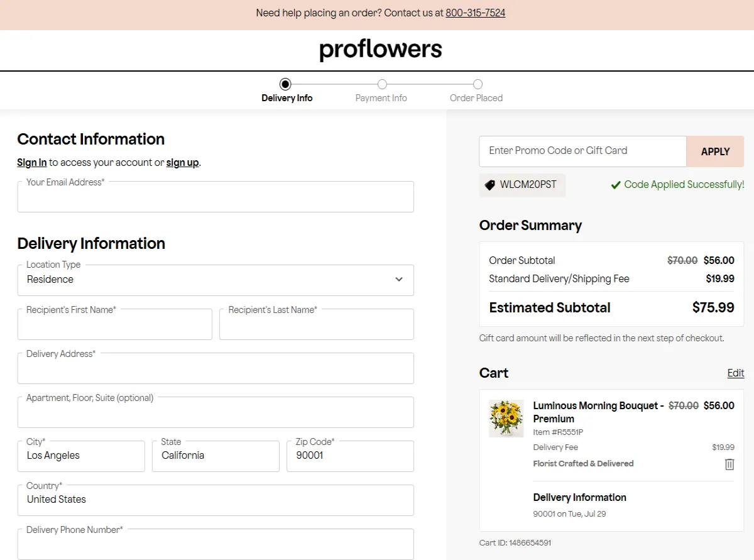Open the cart Edit link
754x560 pixels.
click(736, 373)
